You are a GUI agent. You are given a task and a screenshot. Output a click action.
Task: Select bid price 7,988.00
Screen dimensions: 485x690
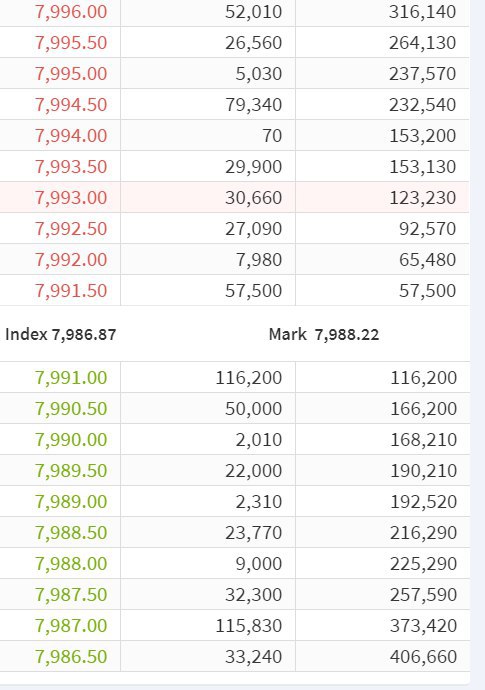pos(71,563)
